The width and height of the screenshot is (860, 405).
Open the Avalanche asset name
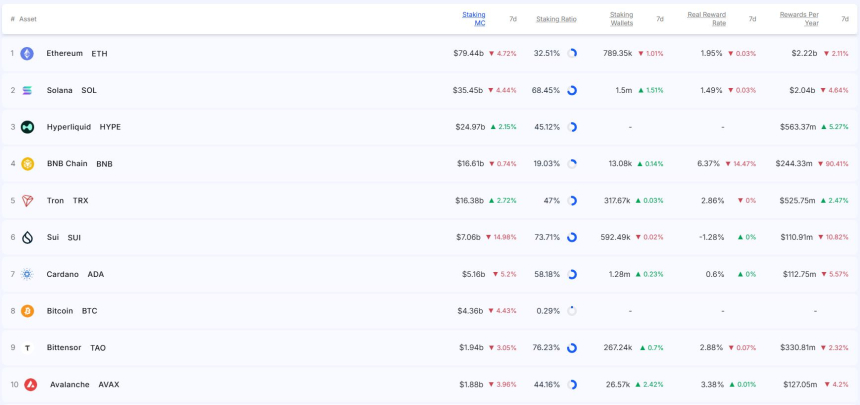[70, 385]
